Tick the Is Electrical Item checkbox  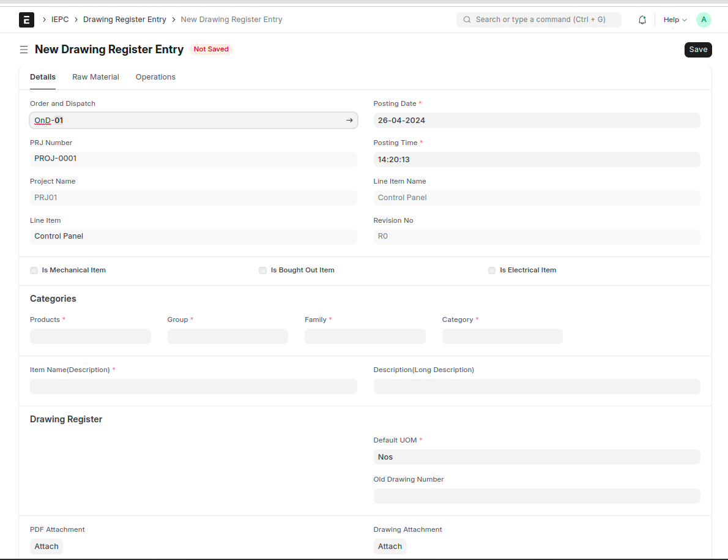(x=492, y=271)
